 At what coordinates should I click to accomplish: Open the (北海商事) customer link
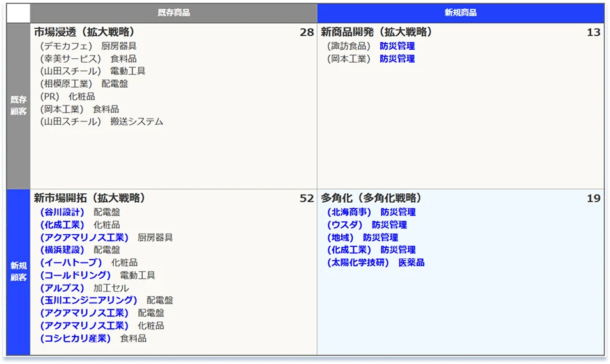pos(349,212)
